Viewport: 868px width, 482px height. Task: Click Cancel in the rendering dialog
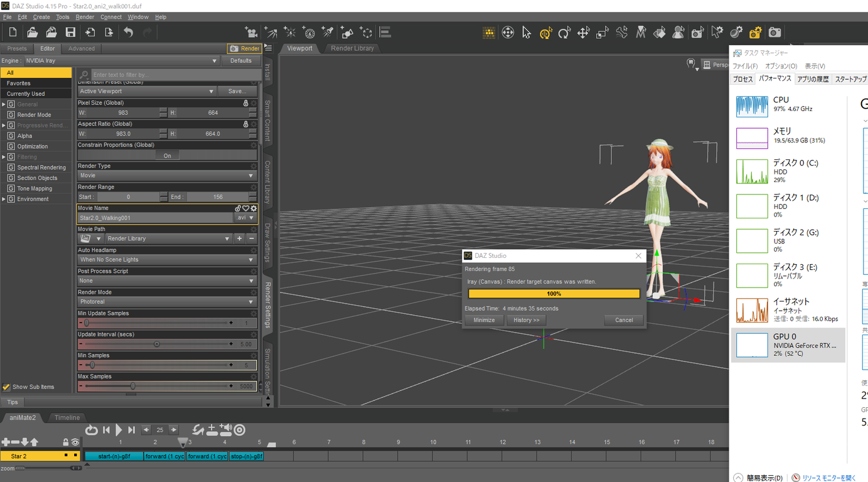623,320
